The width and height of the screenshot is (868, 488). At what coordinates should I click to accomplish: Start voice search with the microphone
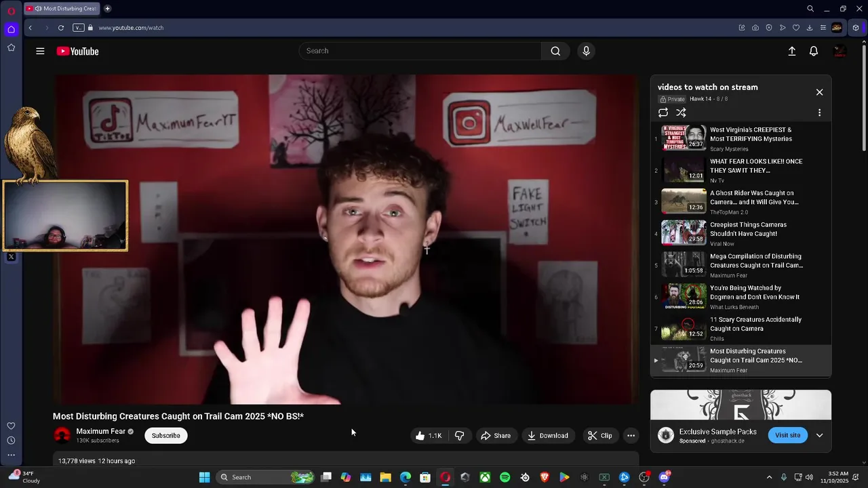pyautogui.click(x=587, y=51)
